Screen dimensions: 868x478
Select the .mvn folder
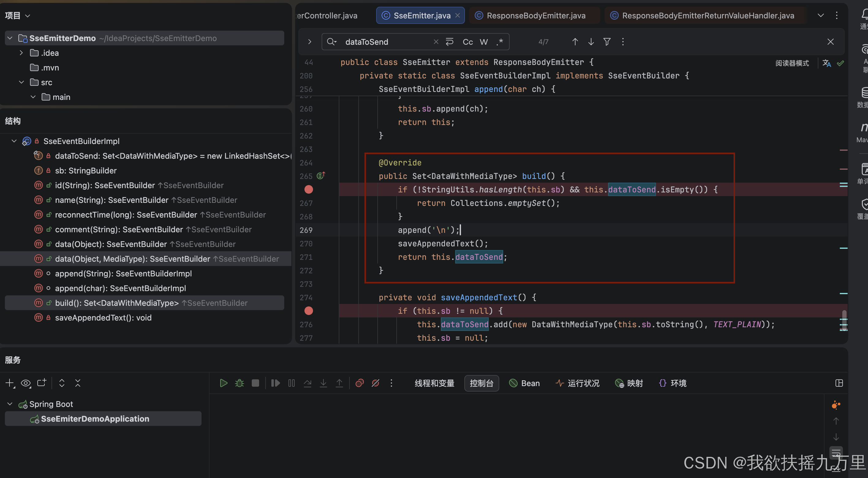(44, 68)
